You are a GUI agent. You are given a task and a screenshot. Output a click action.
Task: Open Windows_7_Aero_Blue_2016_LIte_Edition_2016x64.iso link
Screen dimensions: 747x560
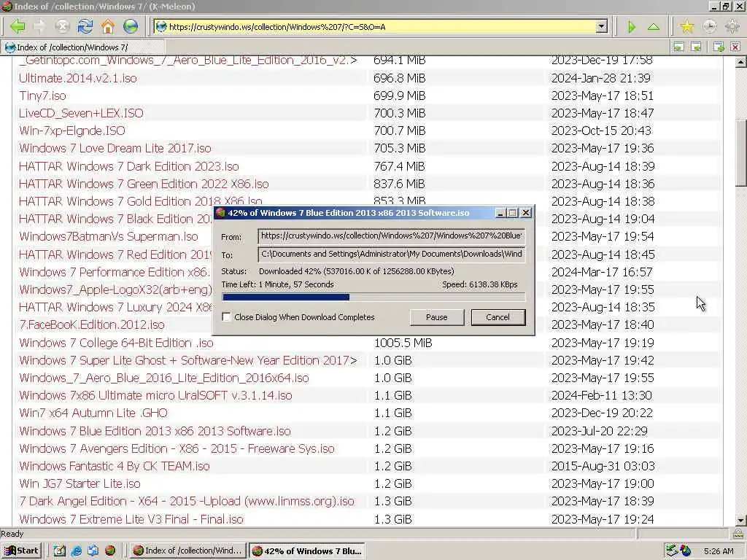click(164, 378)
